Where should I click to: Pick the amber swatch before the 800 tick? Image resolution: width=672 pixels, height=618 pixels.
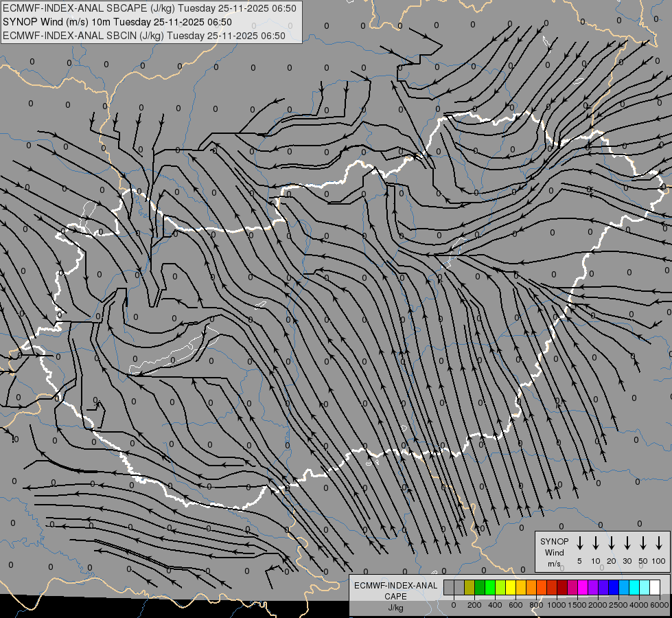531,587
